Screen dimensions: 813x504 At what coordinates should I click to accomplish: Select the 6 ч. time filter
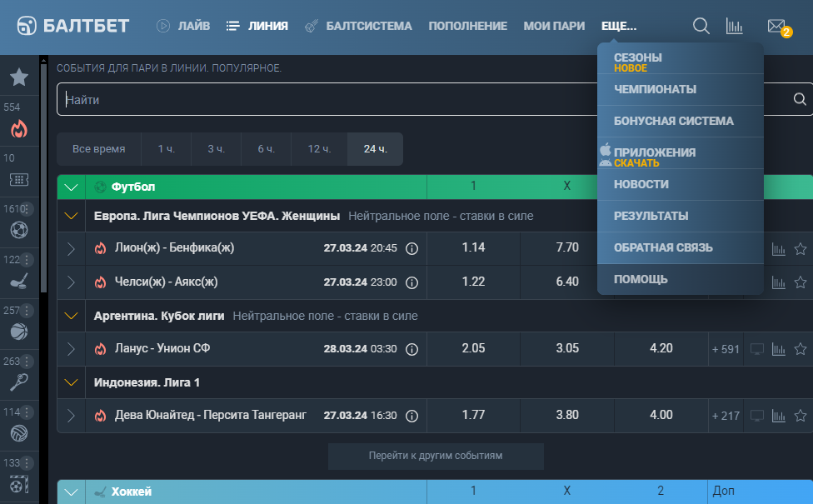tap(267, 149)
